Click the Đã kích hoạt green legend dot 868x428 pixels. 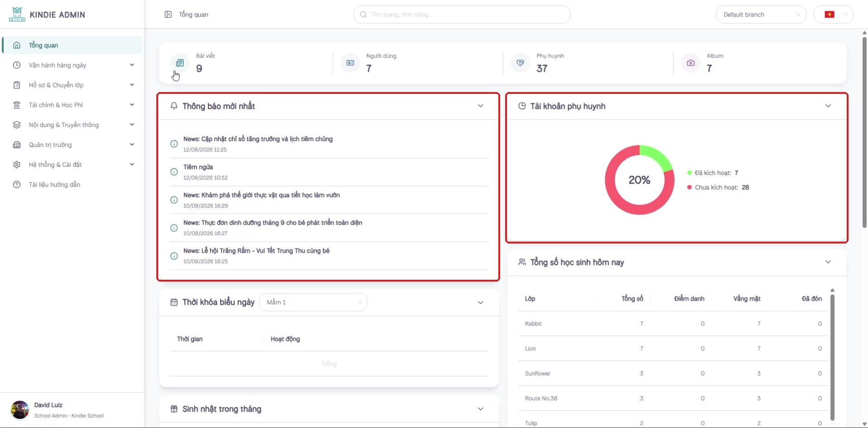pos(690,173)
